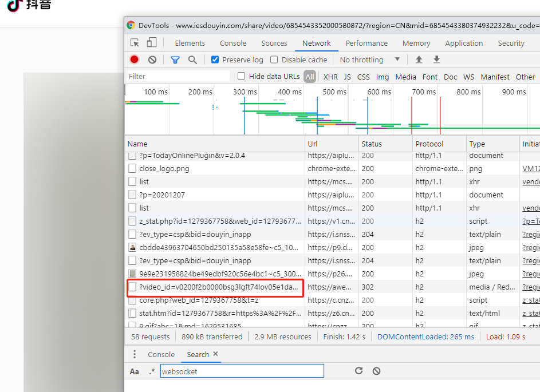Screen dimensions: 540x392
Task: Refresh search results icon
Action: [x=359, y=371]
